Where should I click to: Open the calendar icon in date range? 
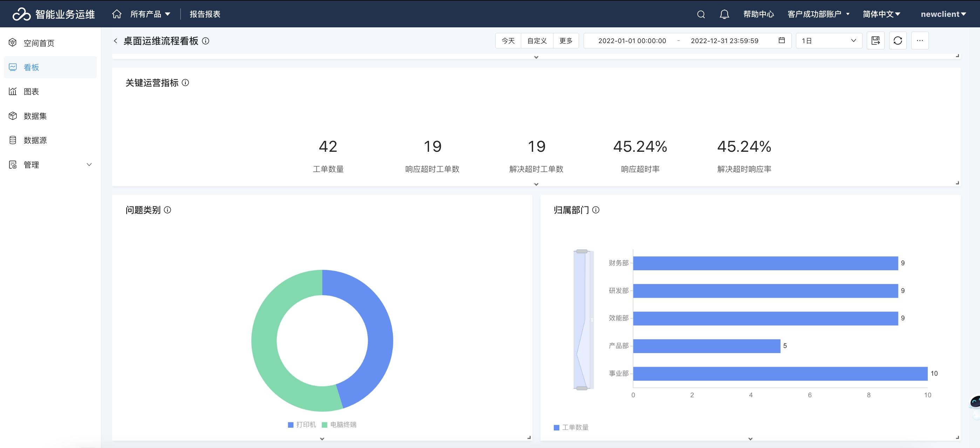click(782, 40)
